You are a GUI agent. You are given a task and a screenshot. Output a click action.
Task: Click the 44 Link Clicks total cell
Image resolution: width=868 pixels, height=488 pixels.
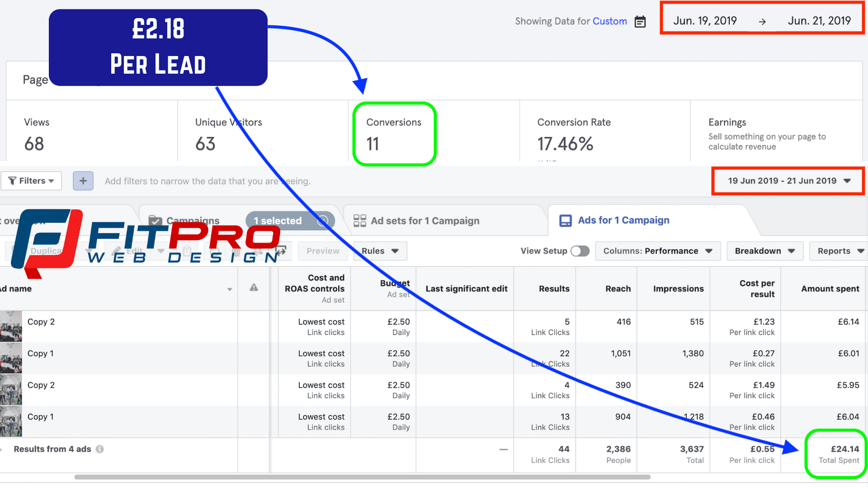[x=550, y=454]
